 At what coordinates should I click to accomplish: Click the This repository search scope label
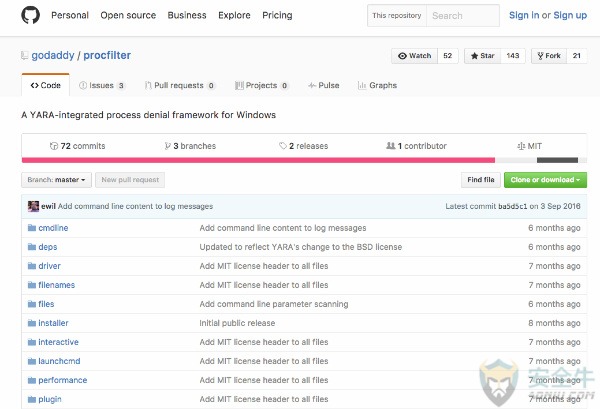point(397,16)
